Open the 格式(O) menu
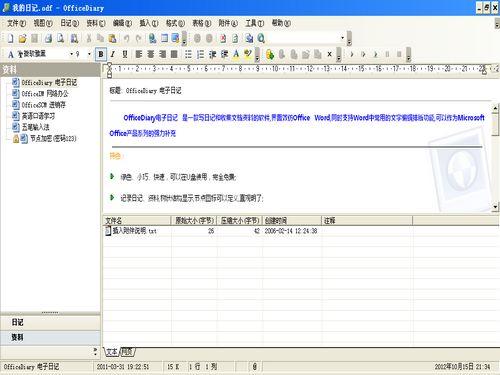The height and width of the screenshot is (375, 500). 175,23
